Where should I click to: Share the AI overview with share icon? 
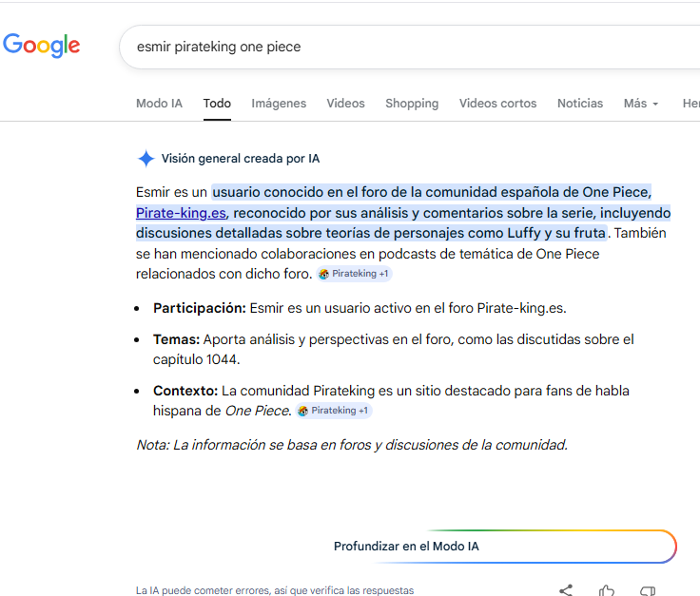coord(566,590)
